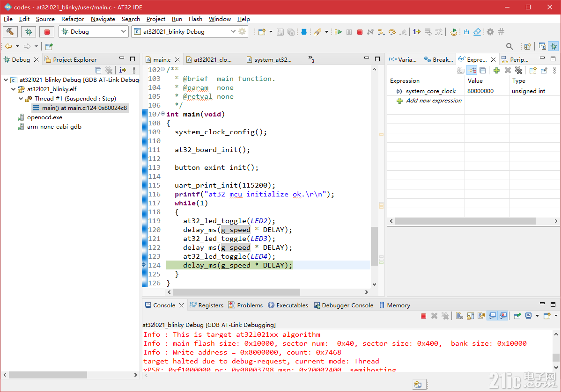Click the red Stop launch button
Image resolution: width=561 pixels, height=392 pixels.
pos(47,32)
